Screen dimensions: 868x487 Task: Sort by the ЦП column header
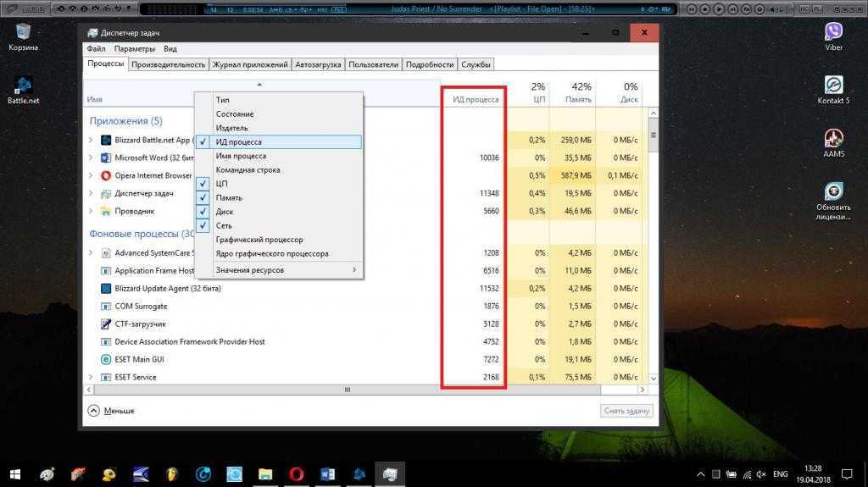point(536,92)
